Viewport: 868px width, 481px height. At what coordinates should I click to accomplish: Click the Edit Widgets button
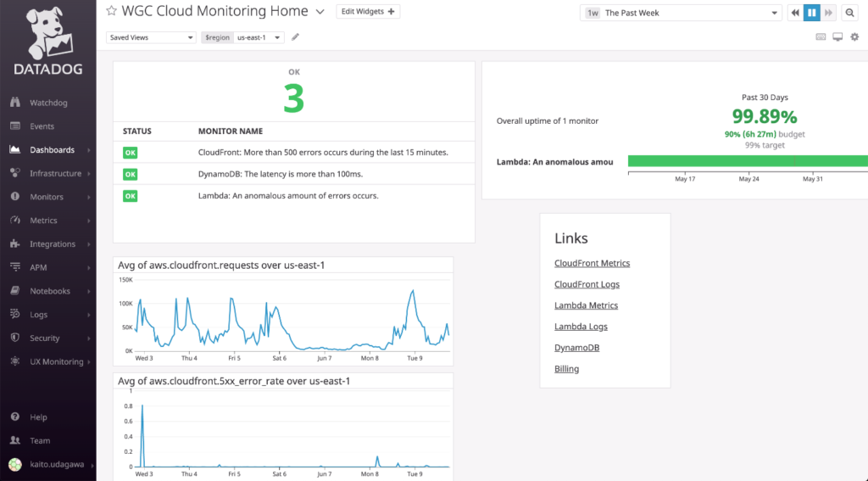click(x=368, y=12)
